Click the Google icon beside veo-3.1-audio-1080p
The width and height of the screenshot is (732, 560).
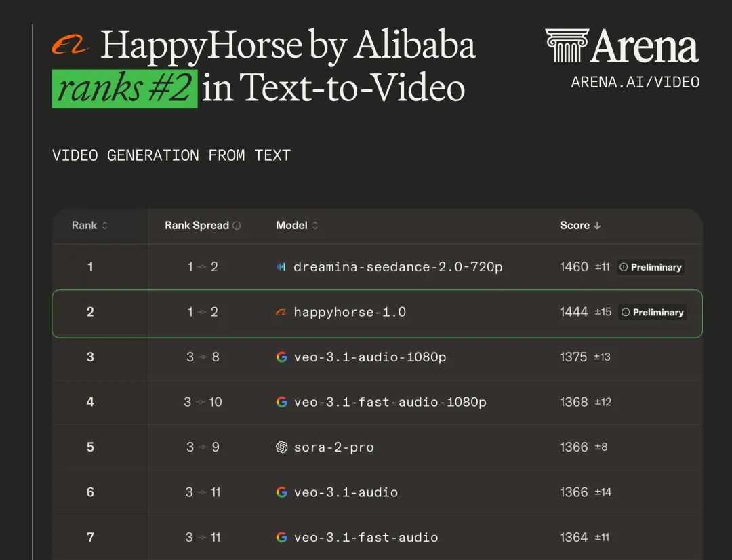(281, 357)
